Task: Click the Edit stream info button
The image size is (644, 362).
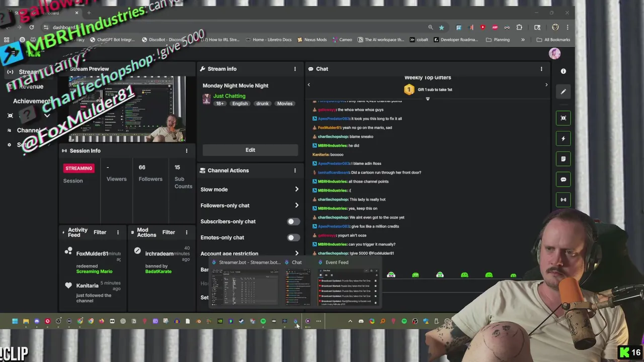Action: coord(250,150)
